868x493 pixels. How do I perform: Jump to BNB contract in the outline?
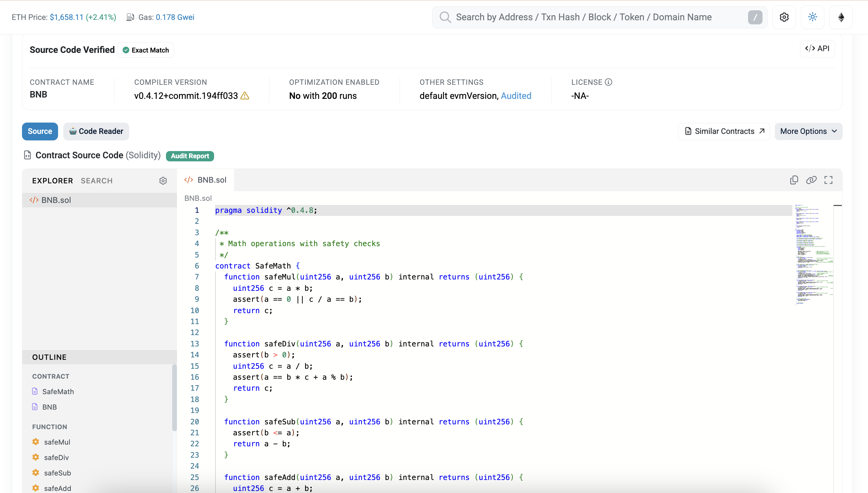coord(49,407)
